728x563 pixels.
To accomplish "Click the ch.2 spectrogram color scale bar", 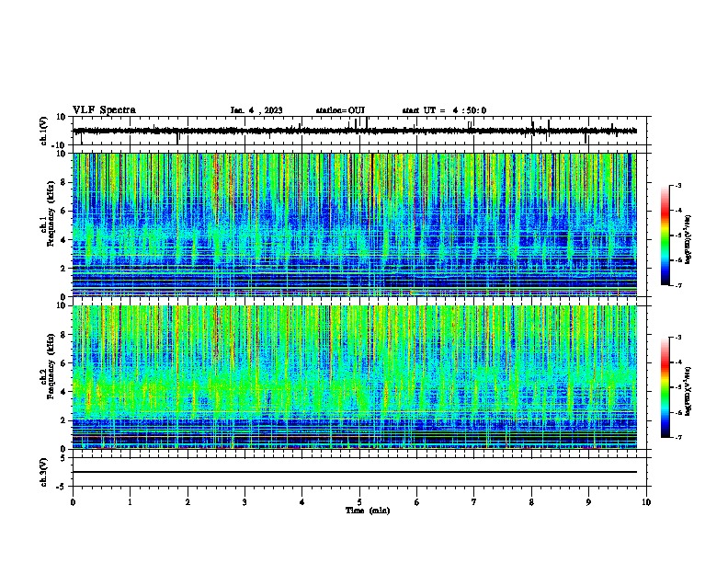I will click(x=665, y=387).
